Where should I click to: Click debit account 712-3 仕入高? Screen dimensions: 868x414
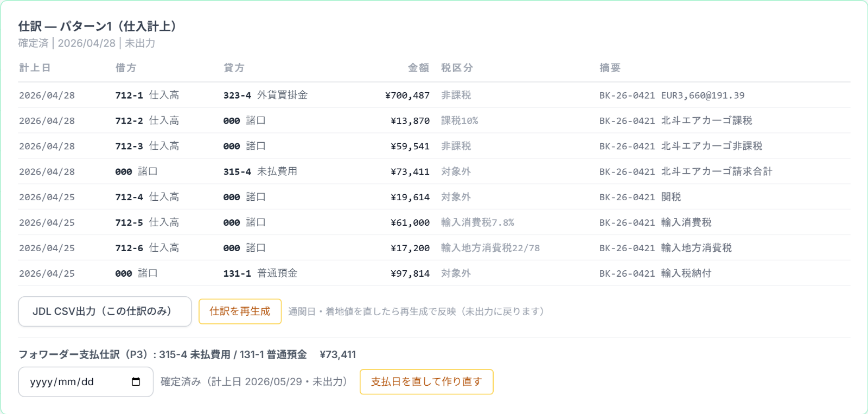[x=147, y=147]
